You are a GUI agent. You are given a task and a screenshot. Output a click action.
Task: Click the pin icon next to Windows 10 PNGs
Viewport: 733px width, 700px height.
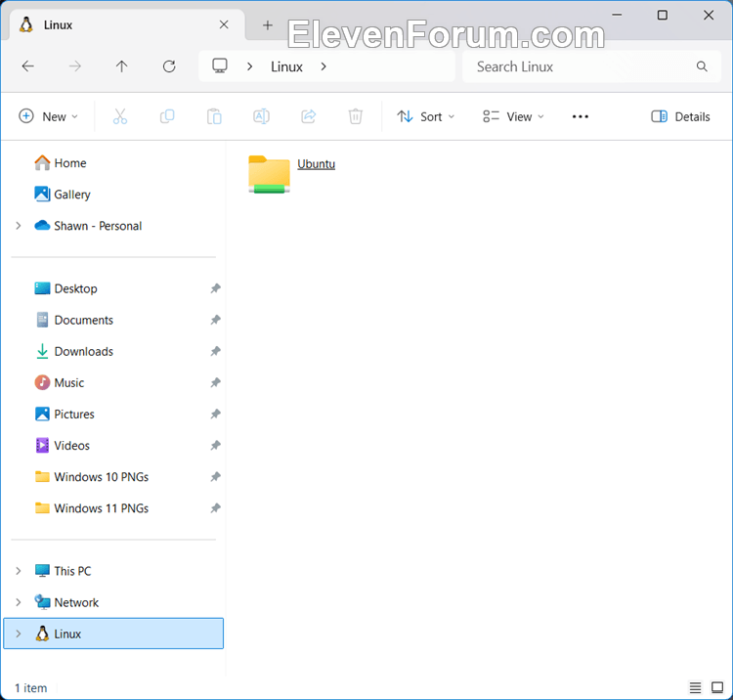tap(215, 476)
